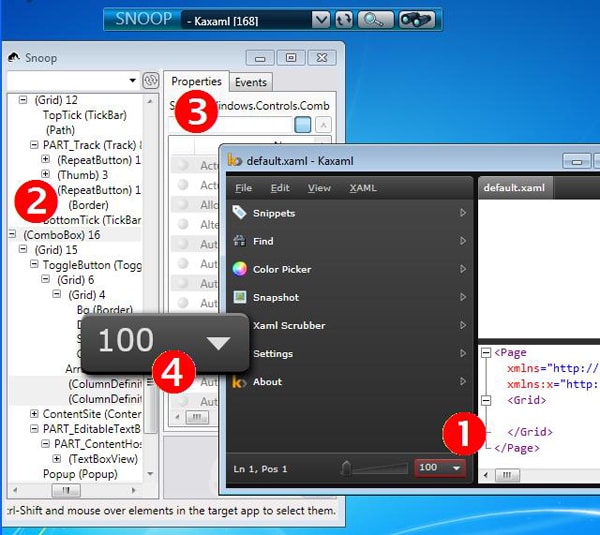Expand the (TextBoxView) tree node
Image resolution: width=600 pixels, height=535 pixels.
[56, 458]
